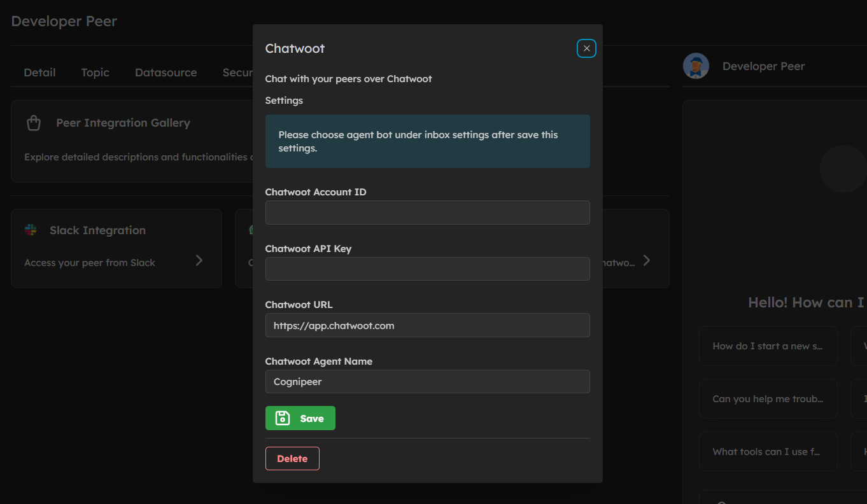Open the Detail tab
Image resolution: width=867 pixels, height=504 pixels.
point(39,73)
